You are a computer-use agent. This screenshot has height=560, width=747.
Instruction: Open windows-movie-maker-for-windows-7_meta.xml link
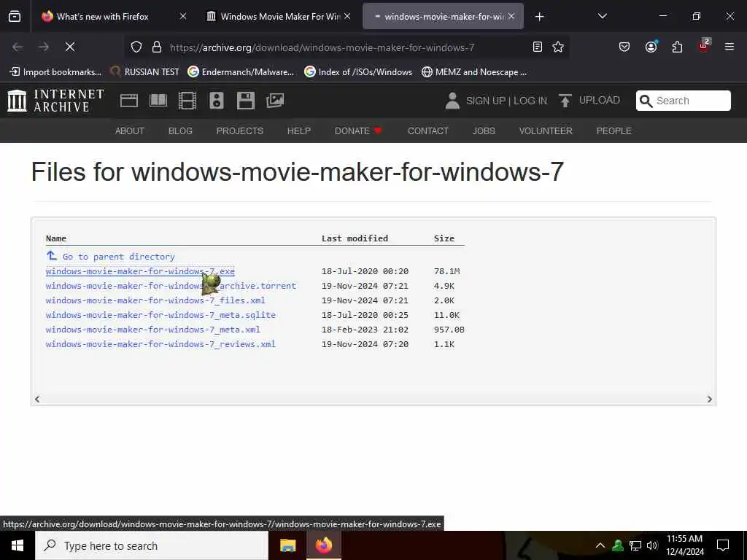(153, 330)
